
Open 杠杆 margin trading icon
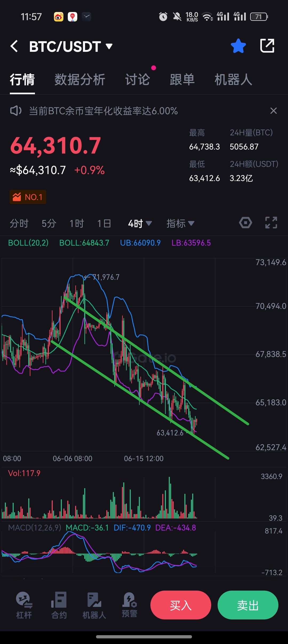[x=24, y=606]
